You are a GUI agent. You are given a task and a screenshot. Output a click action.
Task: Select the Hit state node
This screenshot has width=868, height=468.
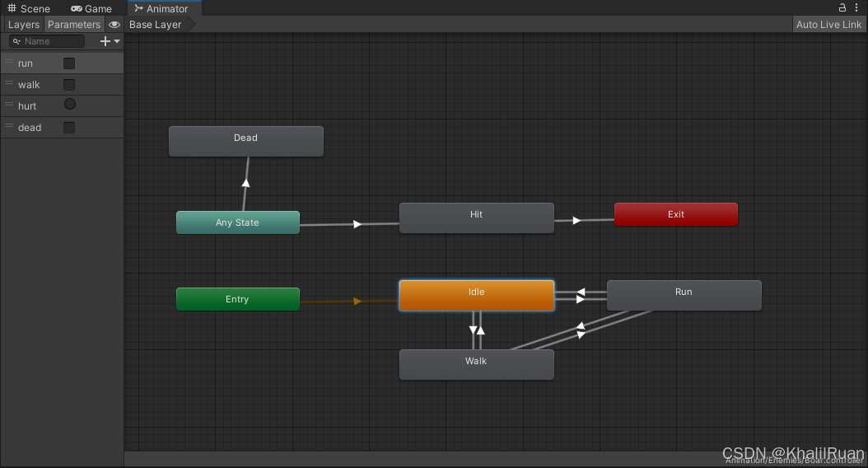pyautogui.click(x=477, y=218)
